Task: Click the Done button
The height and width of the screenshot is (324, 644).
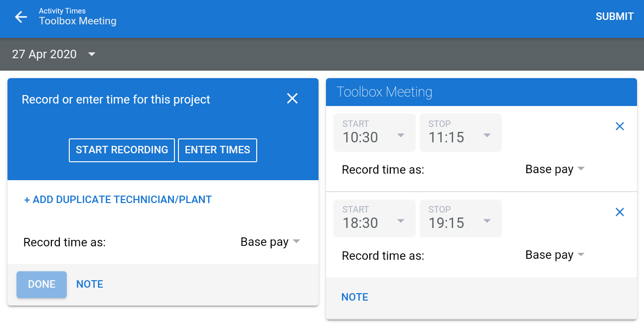Action: tap(41, 284)
